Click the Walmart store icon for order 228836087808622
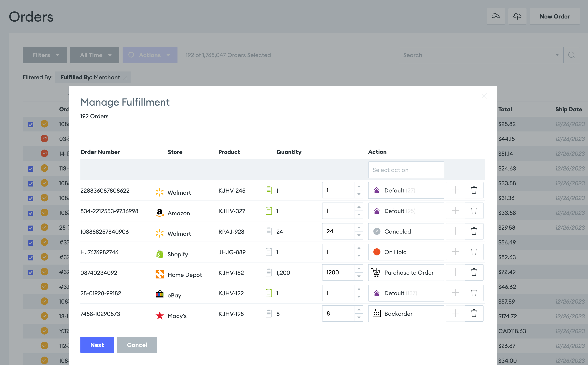 pyautogui.click(x=160, y=192)
